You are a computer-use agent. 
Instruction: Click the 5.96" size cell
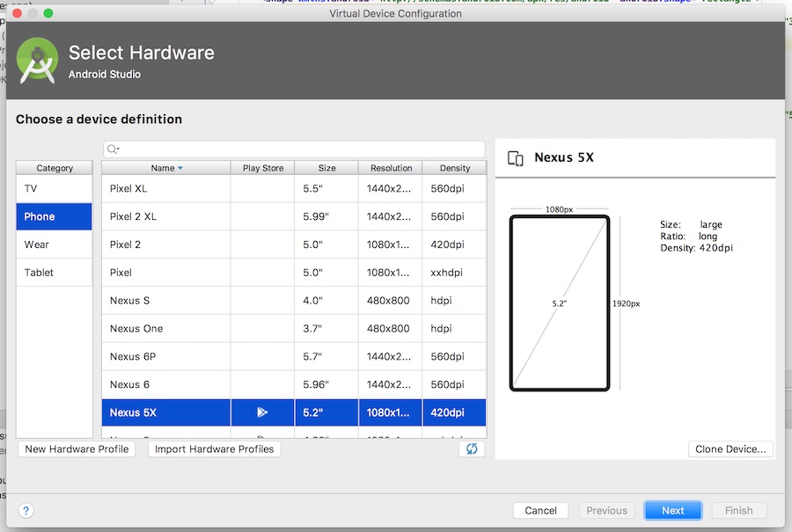click(x=326, y=384)
